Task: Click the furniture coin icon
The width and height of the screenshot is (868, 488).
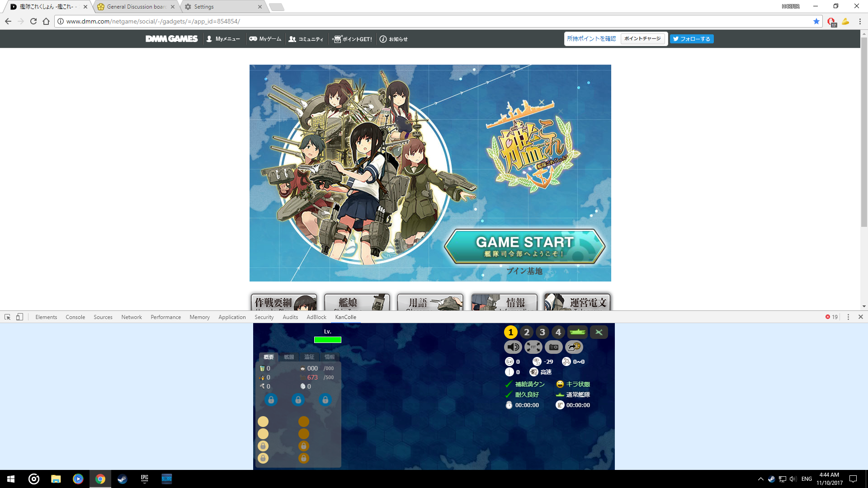Action: 303,386
